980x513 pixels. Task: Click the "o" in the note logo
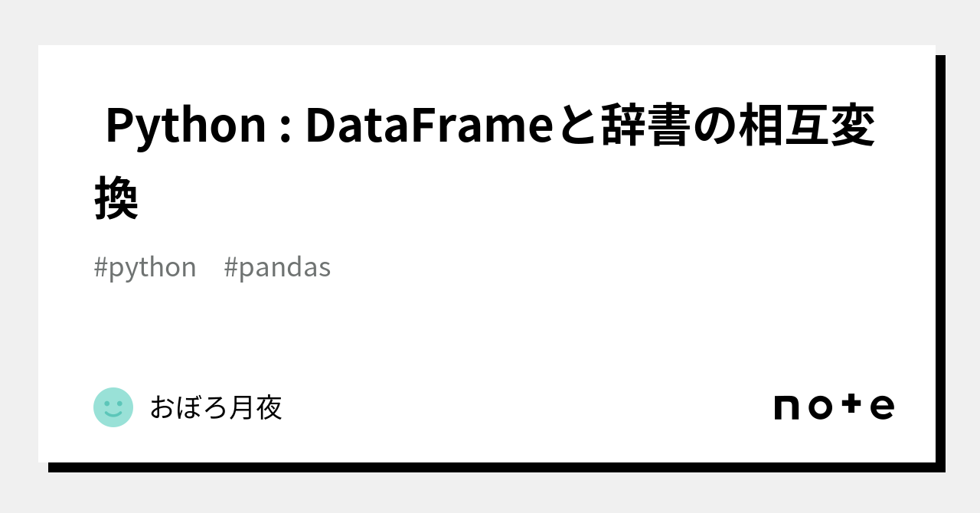tap(819, 407)
